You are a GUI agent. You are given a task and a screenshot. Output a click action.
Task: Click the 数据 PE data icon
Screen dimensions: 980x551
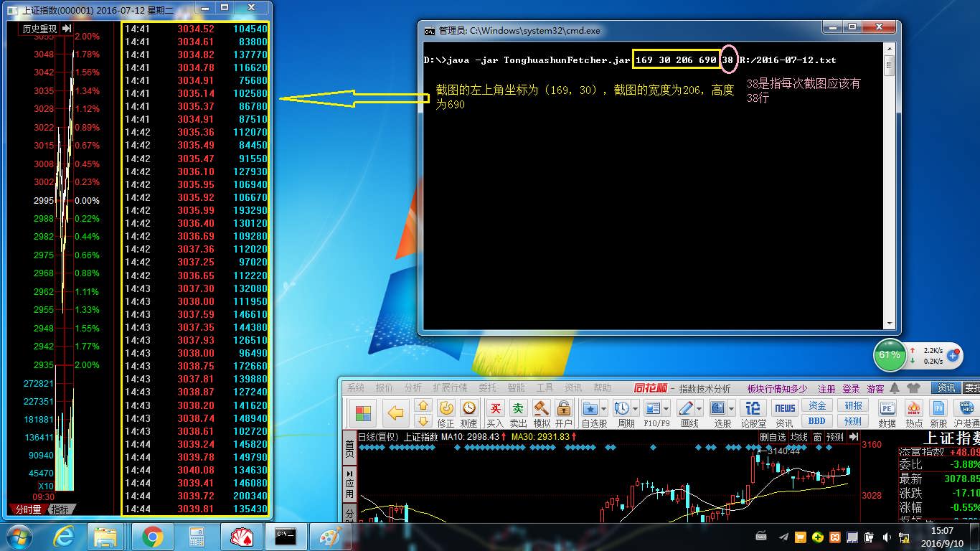click(x=887, y=408)
